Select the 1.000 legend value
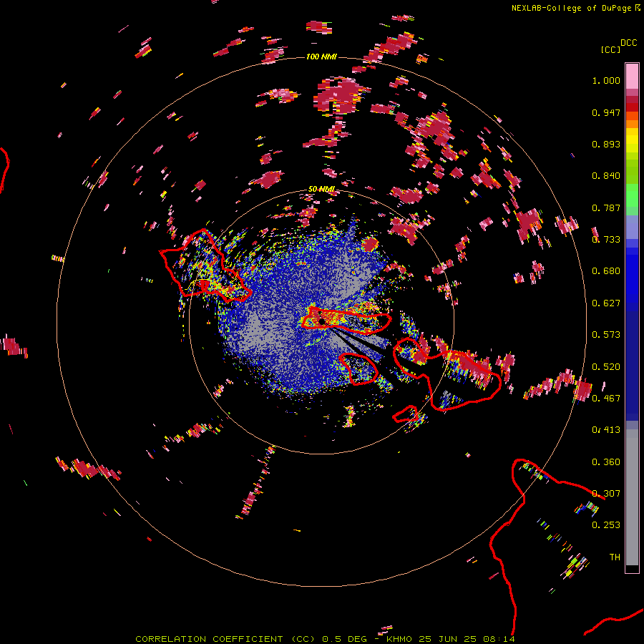The image size is (644, 644). (x=606, y=80)
